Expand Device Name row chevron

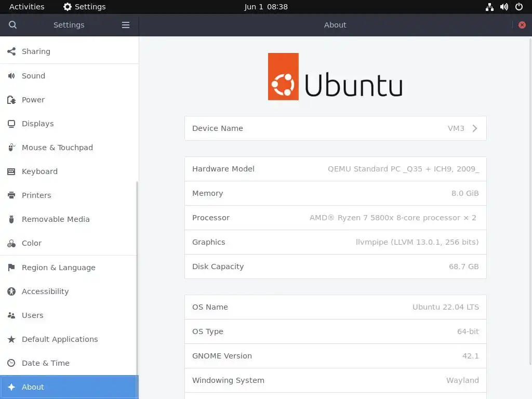coord(475,128)
